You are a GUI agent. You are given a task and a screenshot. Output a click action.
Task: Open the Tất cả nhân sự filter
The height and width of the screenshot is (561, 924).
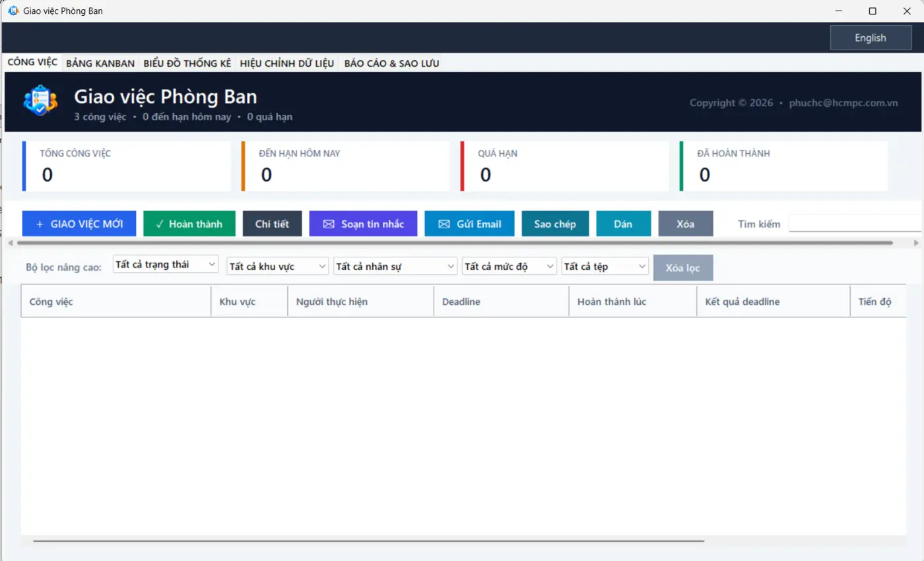pos(396,267)
